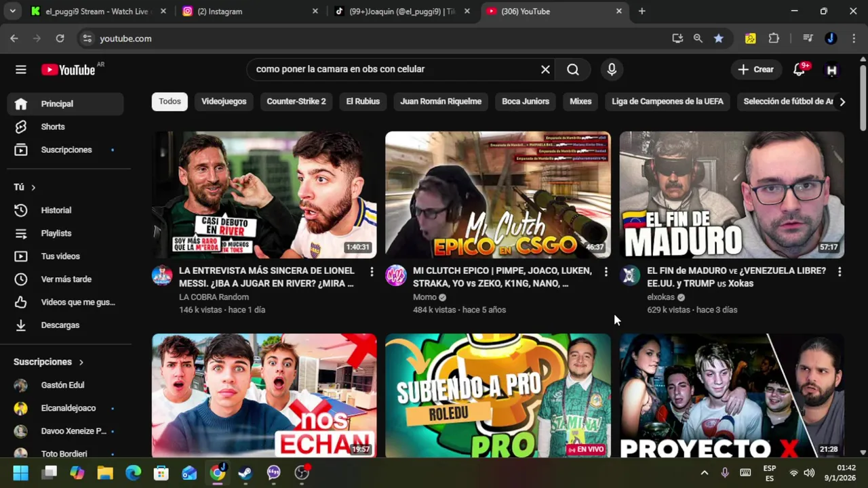Open options menu for the Messi interview video
Image resolution: width=868 pixels, height=488 pixels.
point(371,272)
